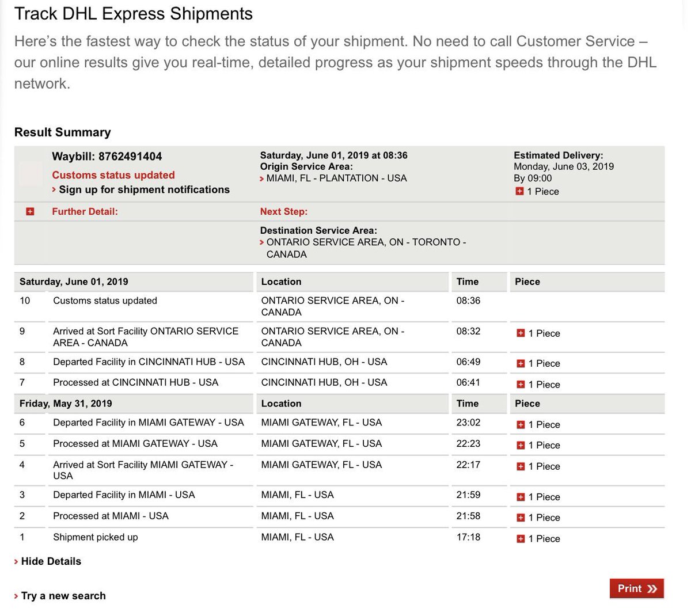Expand the Further Detail plus icon
The width and height of the screenshot is (691, 616).
point(30,212)
